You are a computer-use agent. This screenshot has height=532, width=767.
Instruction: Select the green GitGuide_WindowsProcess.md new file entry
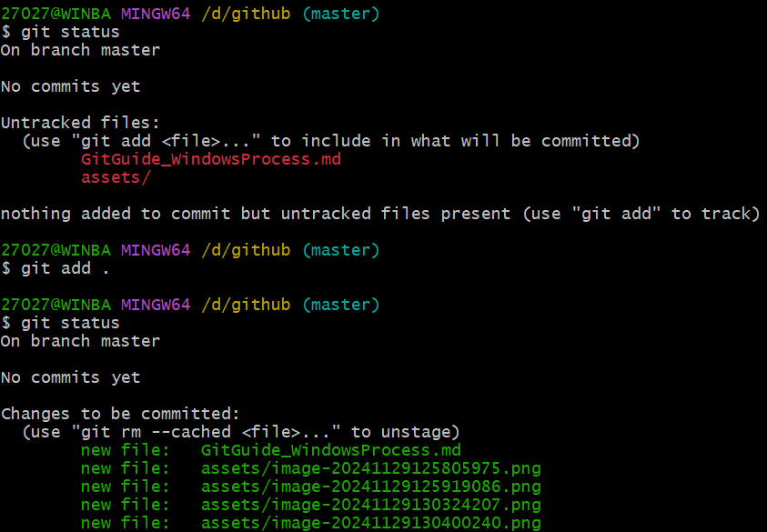pos(330,450)
